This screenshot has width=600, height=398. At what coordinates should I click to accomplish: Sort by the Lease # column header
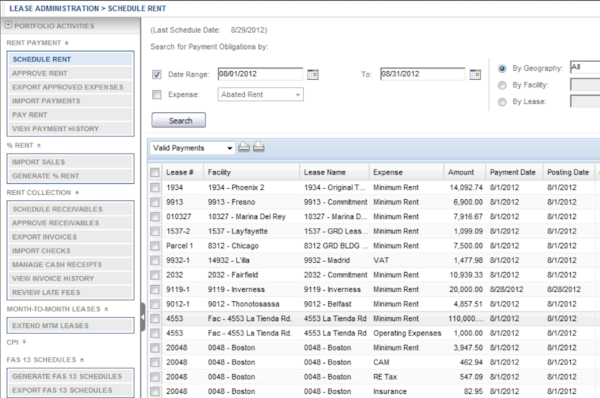tap(183, 172)
